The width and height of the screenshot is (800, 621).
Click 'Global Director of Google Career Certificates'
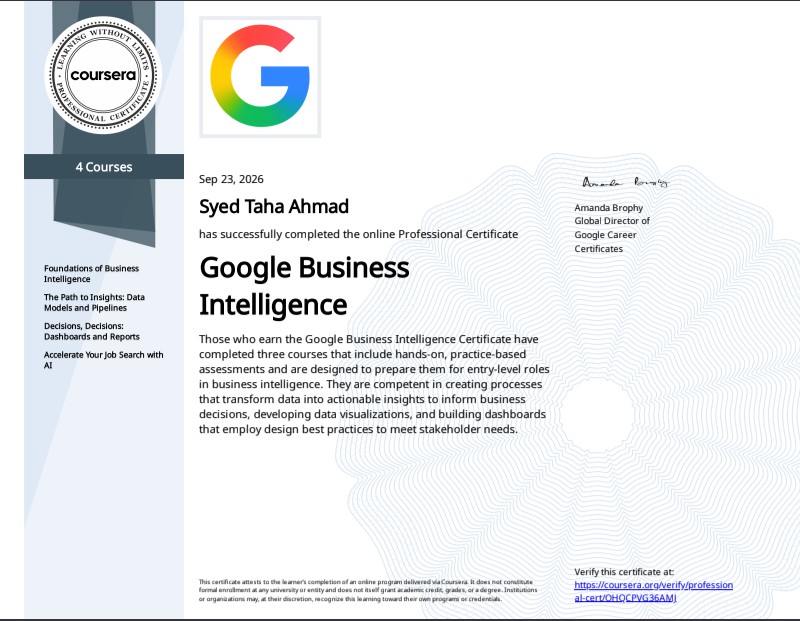[612, 235]
